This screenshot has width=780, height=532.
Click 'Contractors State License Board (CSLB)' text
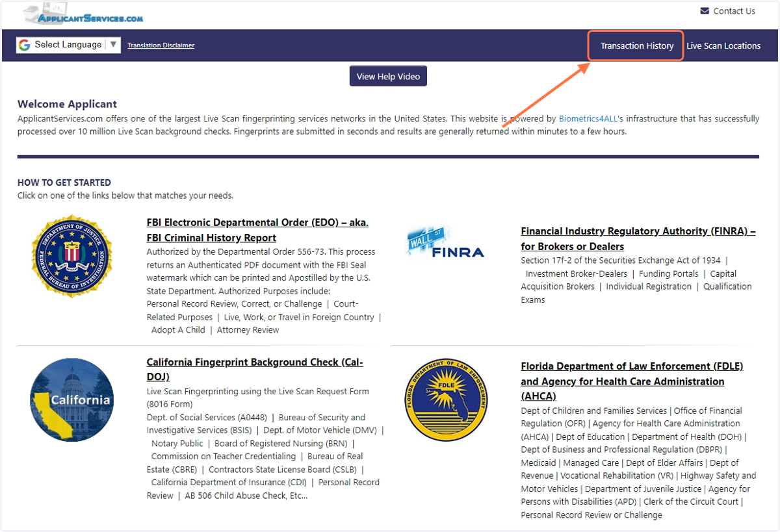tap(283, 470)
